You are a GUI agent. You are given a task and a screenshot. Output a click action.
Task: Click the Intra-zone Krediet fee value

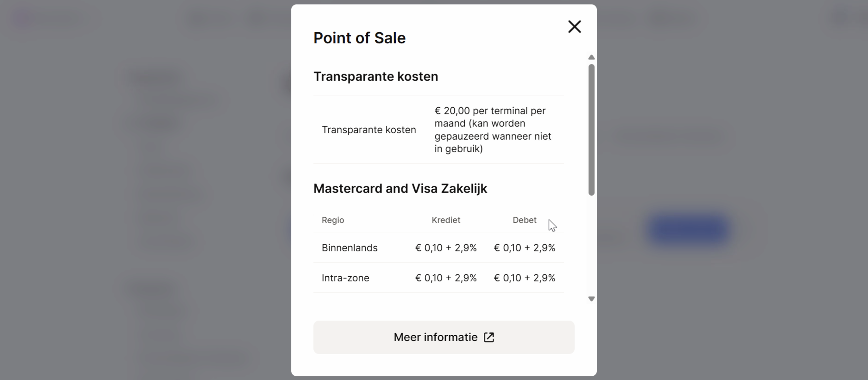click(x=446, y=278)
